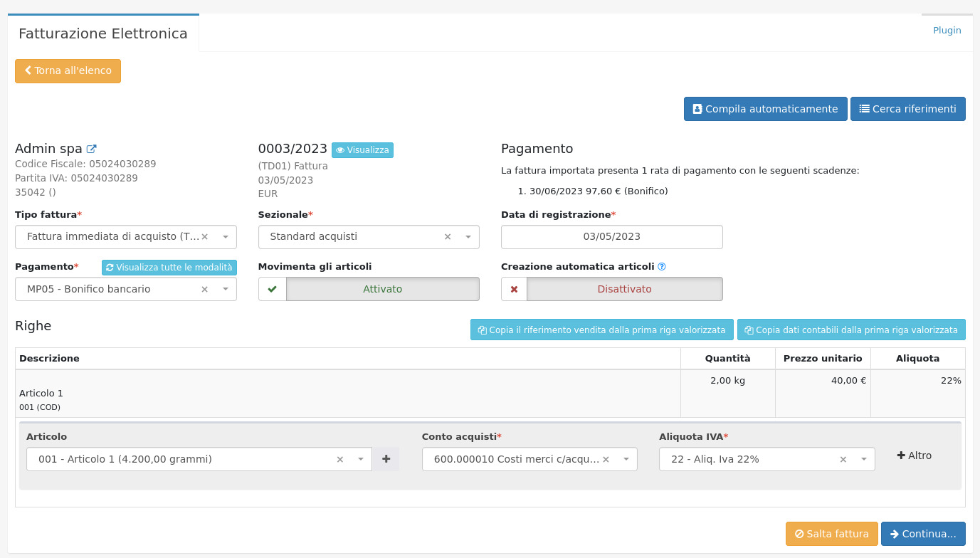
Task: Click the plus icon beside Articolo field
Action: click(x=386, y=459)
